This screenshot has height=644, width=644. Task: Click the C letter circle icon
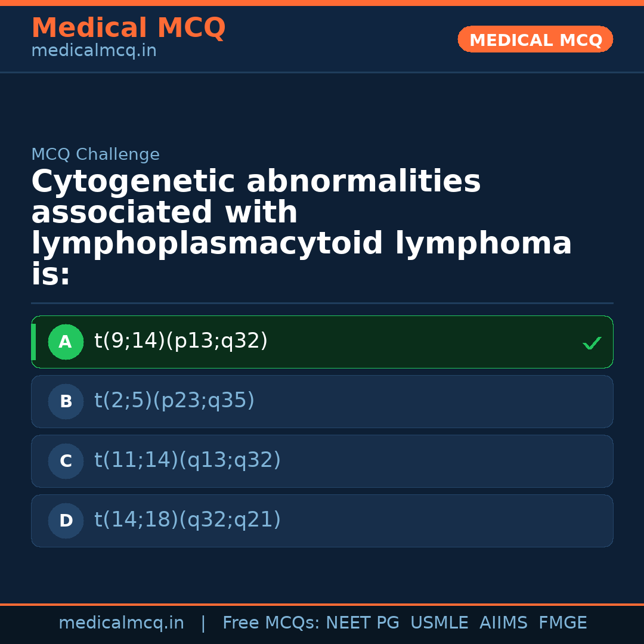[66, 462]
